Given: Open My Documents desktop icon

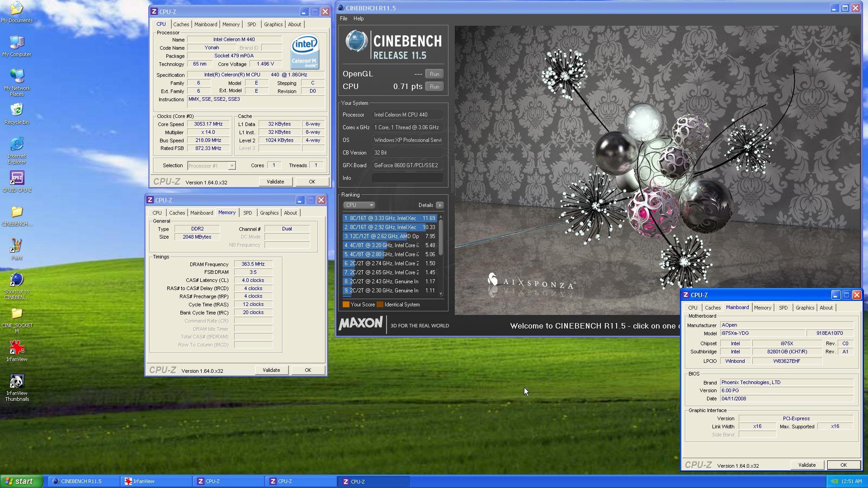Looking at the screenshot, I should (17, 12).
